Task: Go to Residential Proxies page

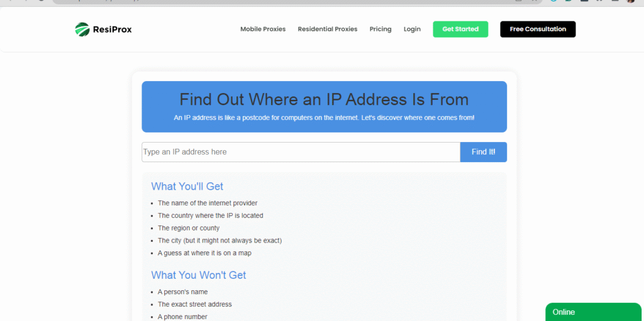Action: tap(327, 29)
